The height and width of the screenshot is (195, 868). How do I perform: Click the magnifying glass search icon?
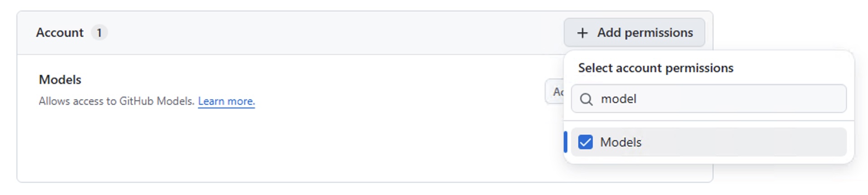[x=586, y=99]
